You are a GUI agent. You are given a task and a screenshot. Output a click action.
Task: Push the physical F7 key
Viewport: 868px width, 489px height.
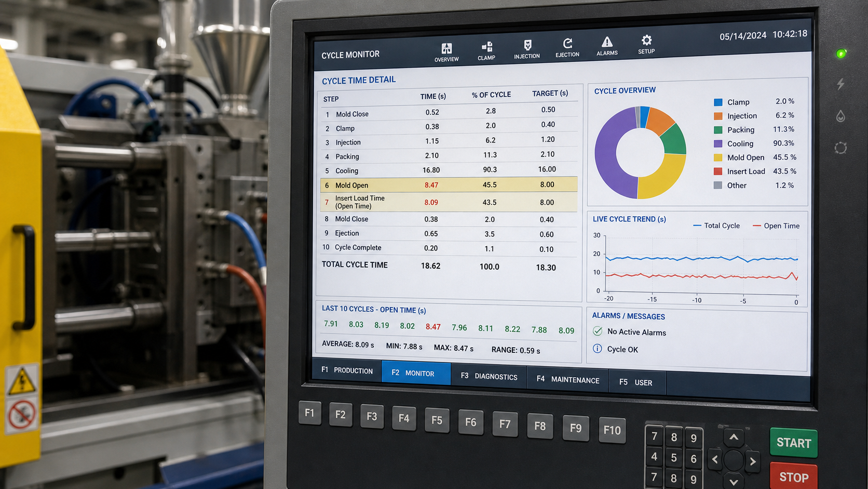[505, 424]
